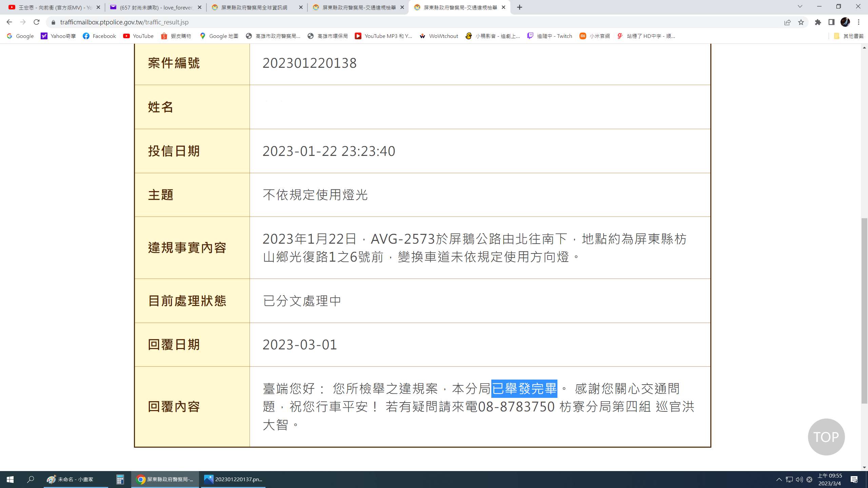Open the 蝦皮購物 bookmark

tap(176, 36)
